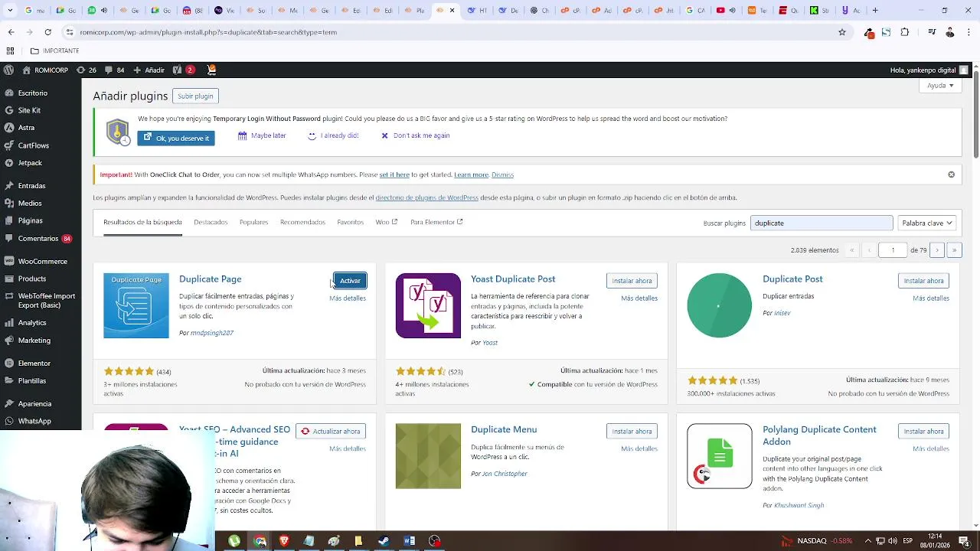Screen dimensions: 980x551
Task: Open the directorio de plugins de WordPress link
Action: 426,197
